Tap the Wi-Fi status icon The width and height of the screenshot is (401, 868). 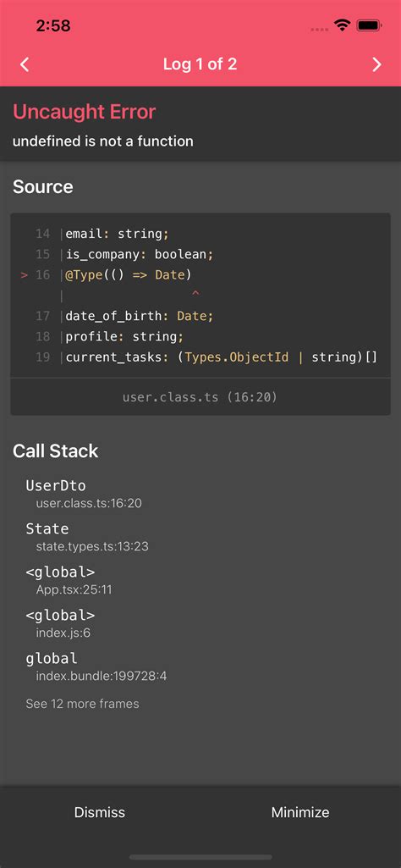tap(343, 25)
